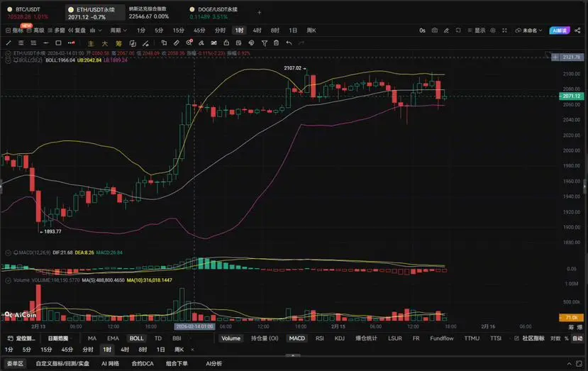Click the magnifier zoom tool with red dot
Image resolution: width=588 pixels, height=371 pixels.
pos(189,43)
